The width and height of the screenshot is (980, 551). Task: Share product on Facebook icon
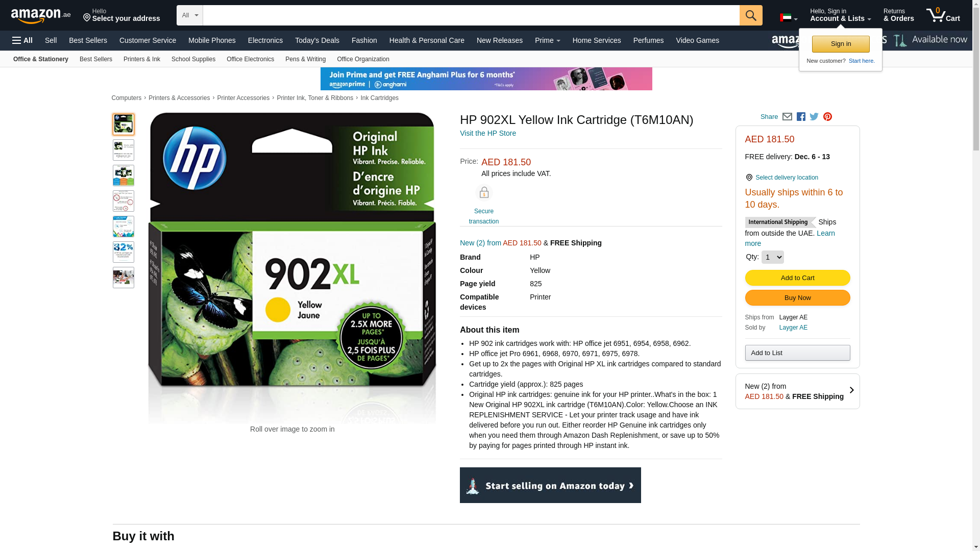(801, 117)
